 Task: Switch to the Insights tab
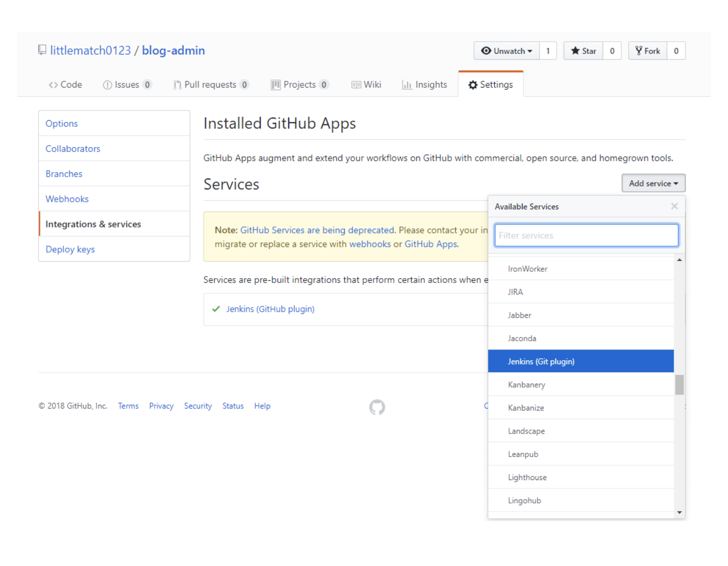425,84
